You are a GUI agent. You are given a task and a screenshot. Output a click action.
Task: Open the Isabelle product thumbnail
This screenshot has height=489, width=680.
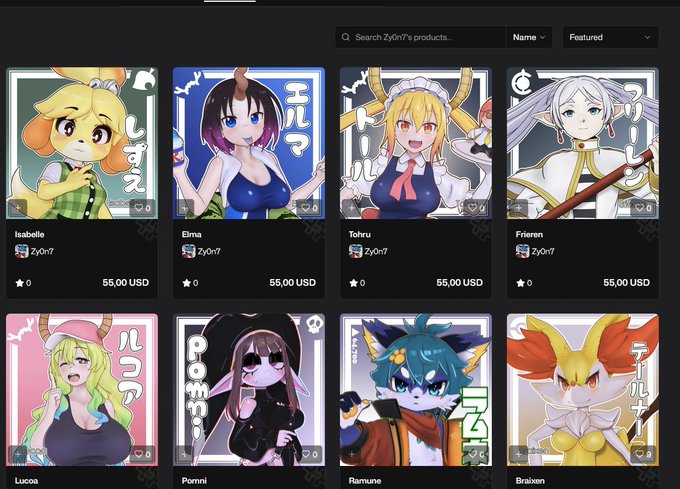point(82,143)
